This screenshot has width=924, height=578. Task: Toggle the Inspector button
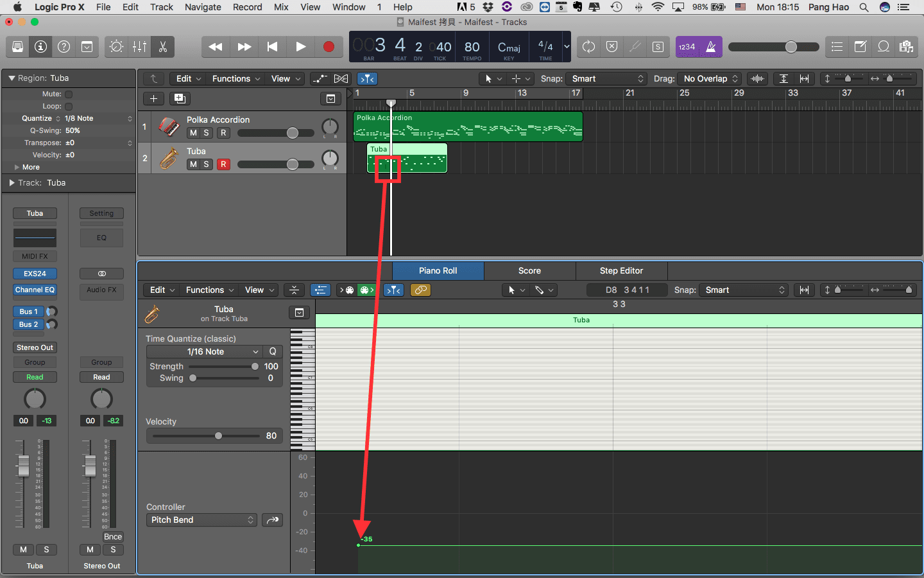click(41, 47)
